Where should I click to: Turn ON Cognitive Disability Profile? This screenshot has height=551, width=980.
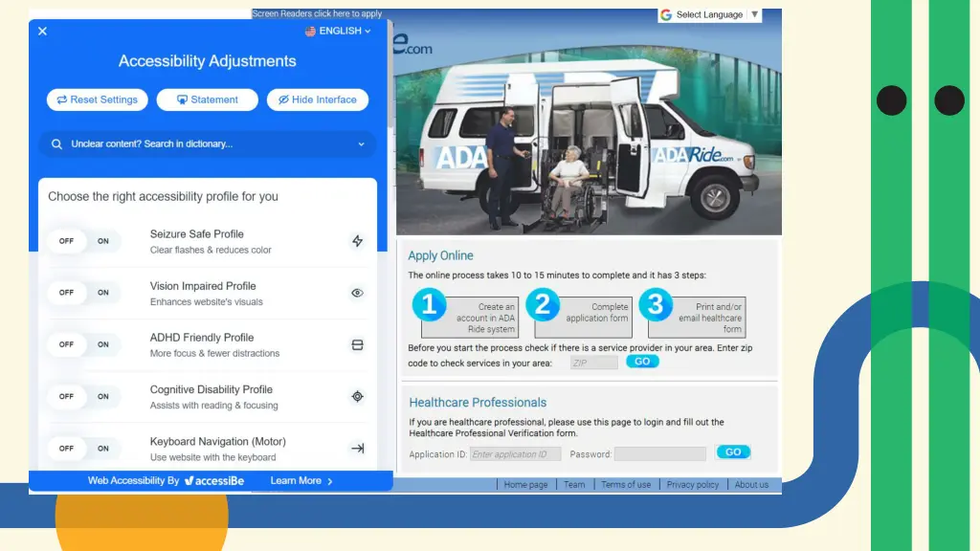pos(103,396)
